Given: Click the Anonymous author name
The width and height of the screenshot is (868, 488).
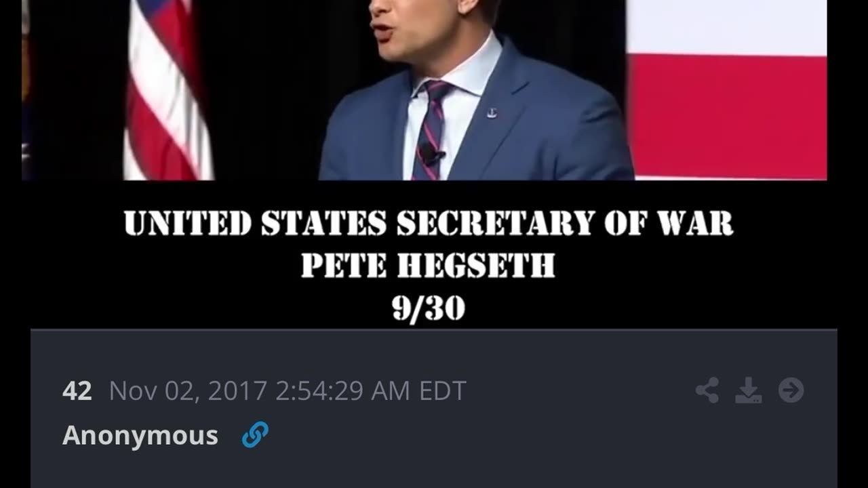Looking at the screenshot, I should (x=140, y=435).
